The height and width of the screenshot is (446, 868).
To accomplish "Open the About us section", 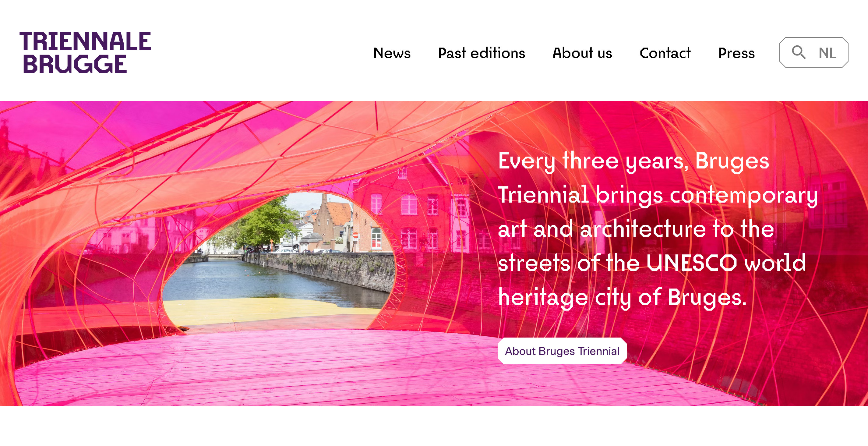I will tap(582, 53).
